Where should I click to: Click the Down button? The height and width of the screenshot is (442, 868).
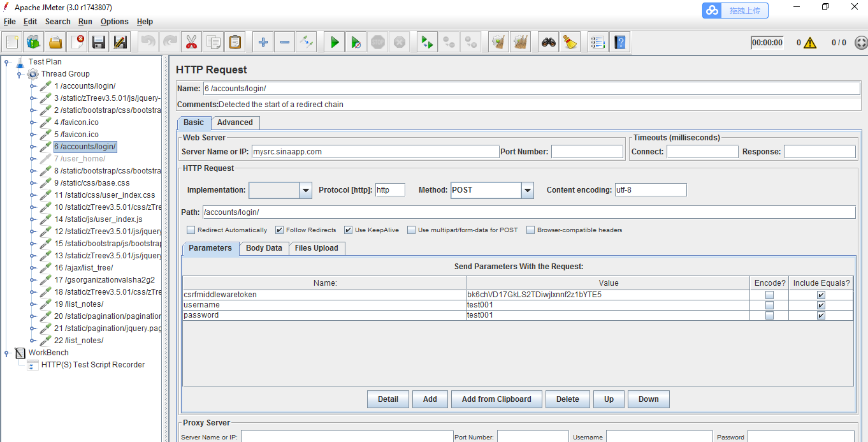pos(649,399)
